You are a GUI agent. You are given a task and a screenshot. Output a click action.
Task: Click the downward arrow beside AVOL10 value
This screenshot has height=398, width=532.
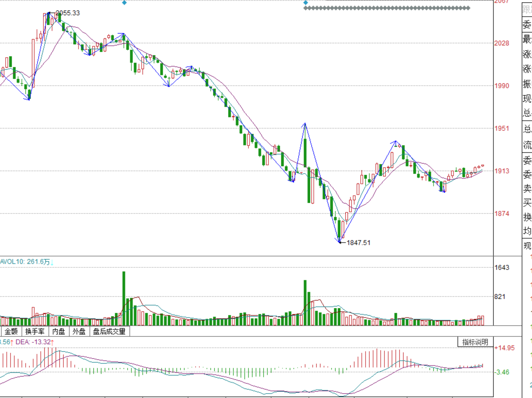pos(52,262)
